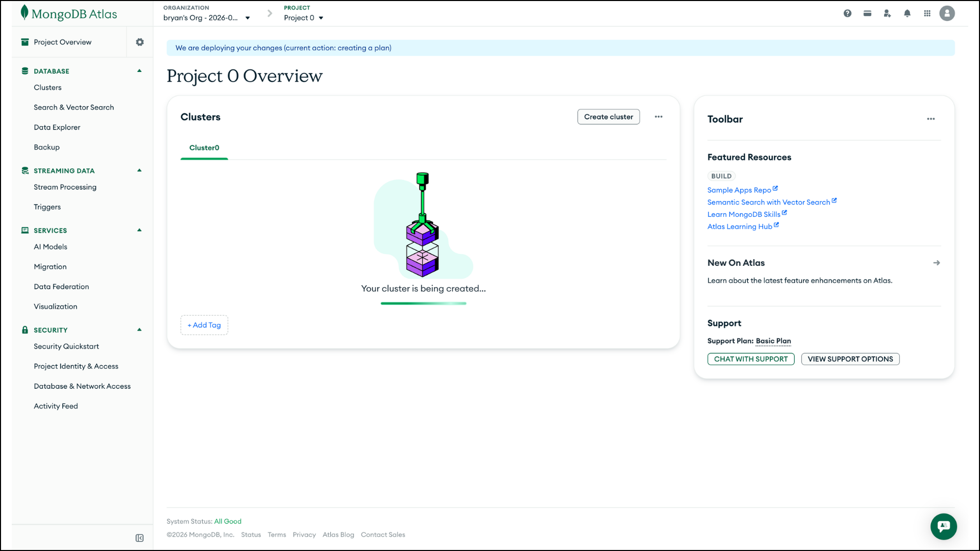Screen dimensions: 980x551
Task: Click the invite user icon in header
Action: [x=887, y=13]
